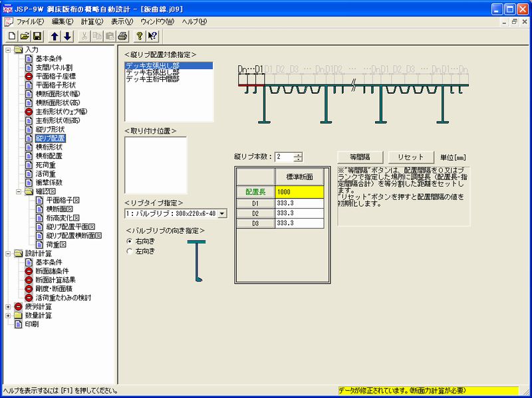Click the context help pointer icon

(152, 35)
